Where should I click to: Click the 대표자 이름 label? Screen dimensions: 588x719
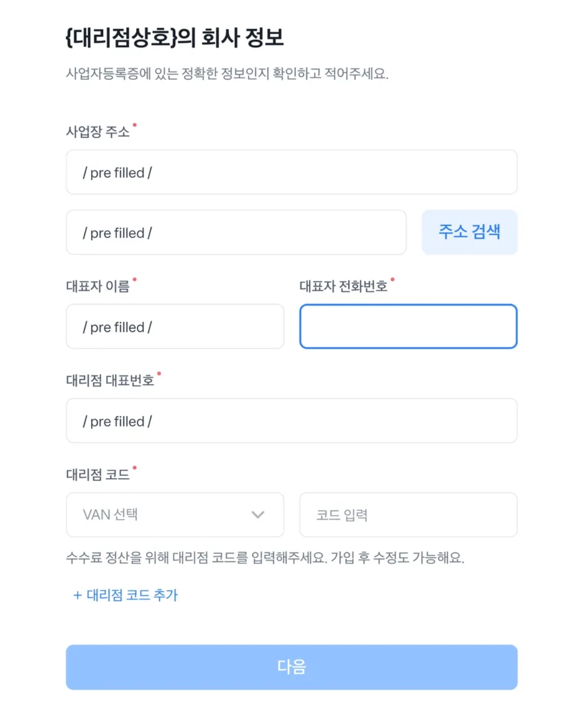pyautogui.click(x=98, y=286)
